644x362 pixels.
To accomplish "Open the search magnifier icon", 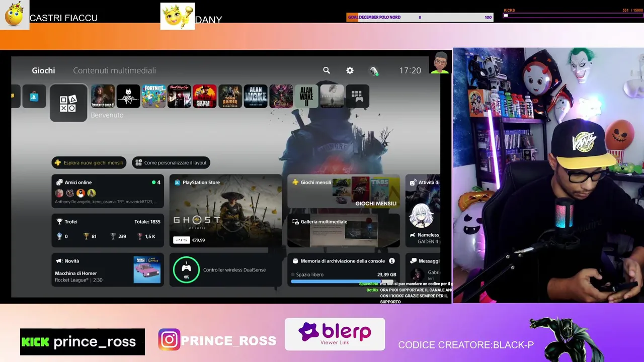I will pyautogui.click(x=327, y=70).
